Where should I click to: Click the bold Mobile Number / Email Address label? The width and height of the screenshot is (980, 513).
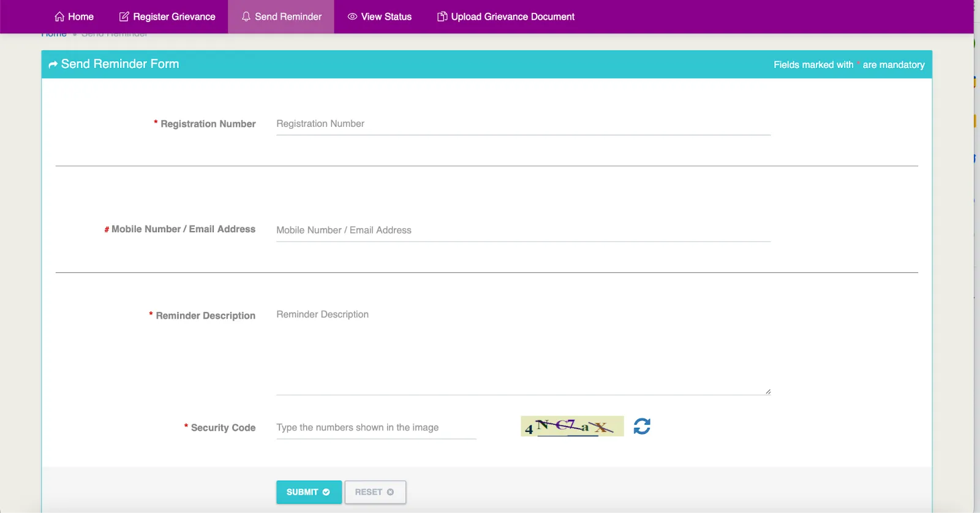[183, 229]
